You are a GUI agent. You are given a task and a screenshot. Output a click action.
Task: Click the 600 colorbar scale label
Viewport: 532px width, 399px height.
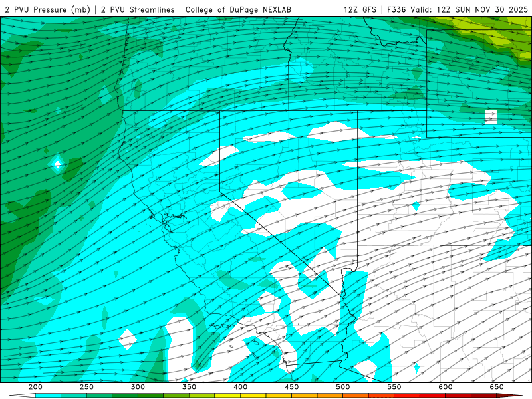click(445, 387)
